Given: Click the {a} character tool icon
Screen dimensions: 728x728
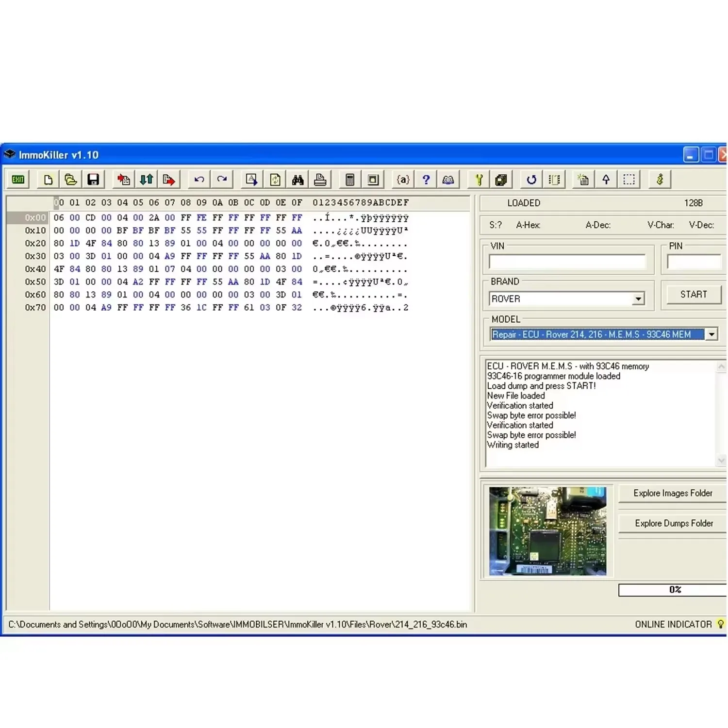Looking at the screenshot, I should [x=402, y=179].
